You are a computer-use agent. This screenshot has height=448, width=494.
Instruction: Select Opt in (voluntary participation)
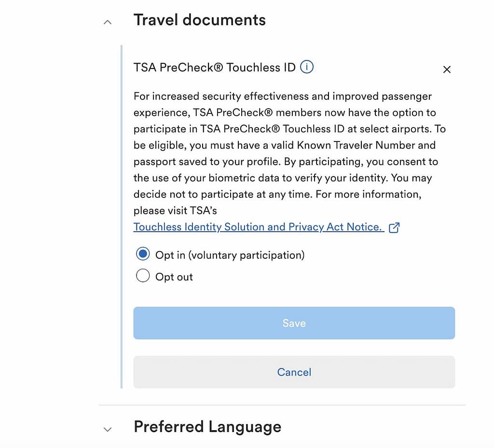coord(143,253)
